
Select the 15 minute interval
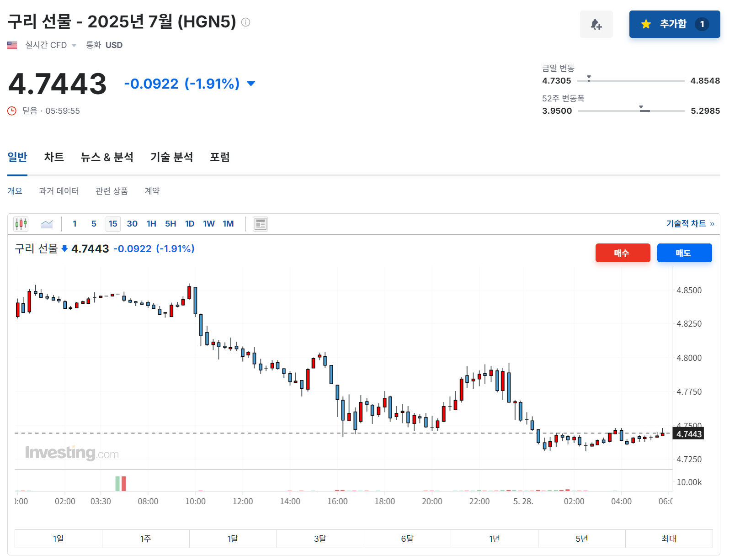[x=113, y=224]
